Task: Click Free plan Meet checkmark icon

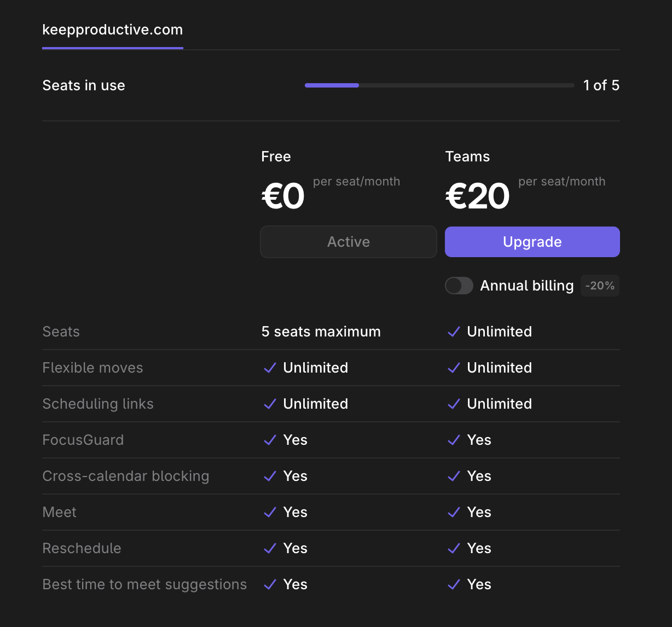Action: pos(270,512)
